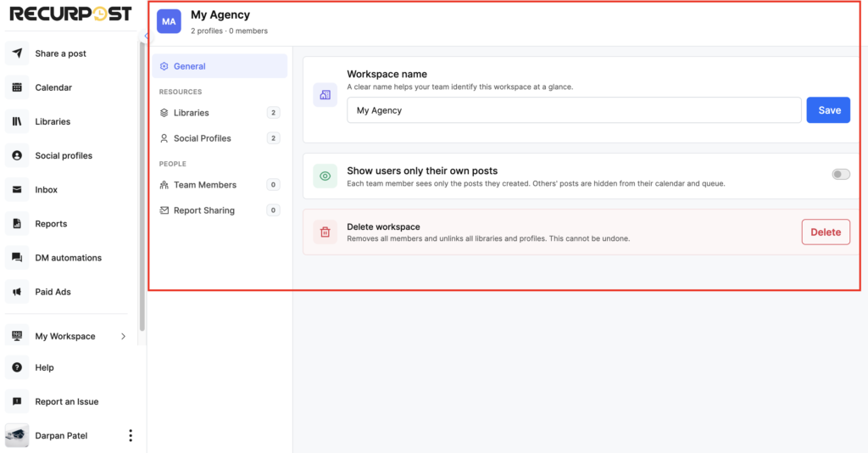Click the Team Members count badge 0
The width and height of the screenshot is (868, 453).
[x=273, y=184]
